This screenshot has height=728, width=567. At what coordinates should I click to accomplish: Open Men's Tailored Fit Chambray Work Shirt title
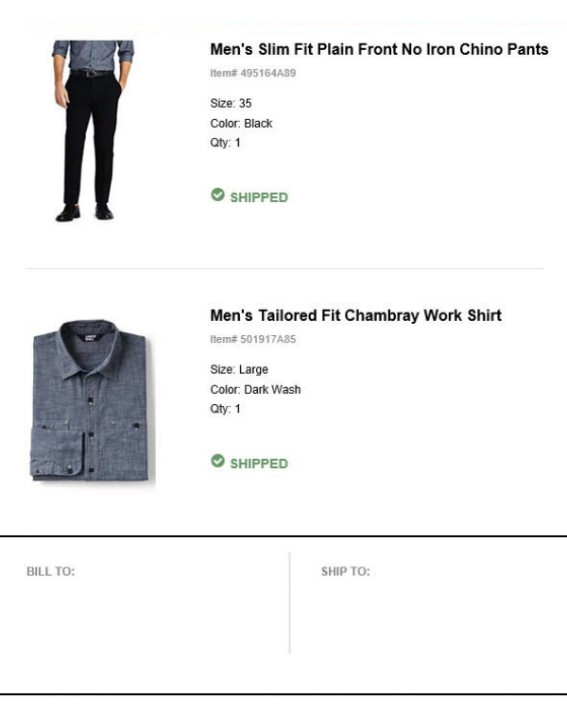[355, 315]
